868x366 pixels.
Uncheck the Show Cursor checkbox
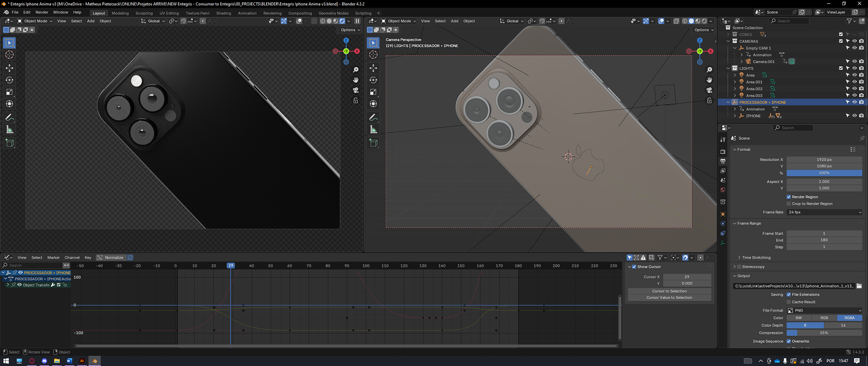pos(634,267)
